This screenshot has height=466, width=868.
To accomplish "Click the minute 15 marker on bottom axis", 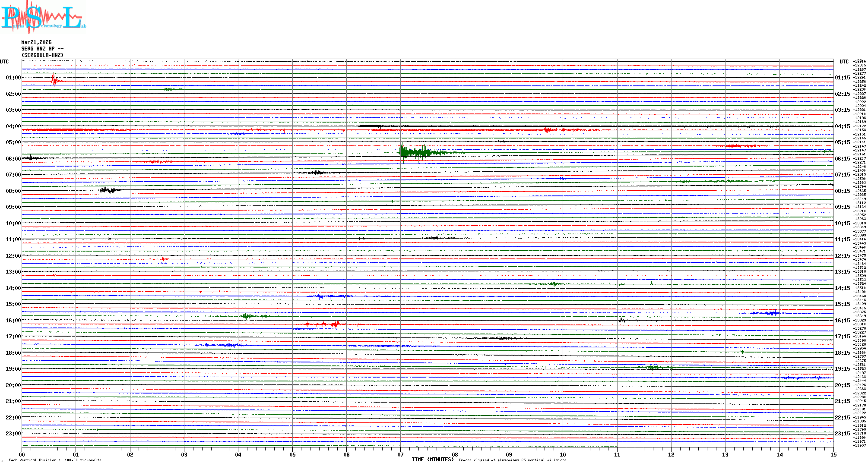I will (x=833, y=454).
